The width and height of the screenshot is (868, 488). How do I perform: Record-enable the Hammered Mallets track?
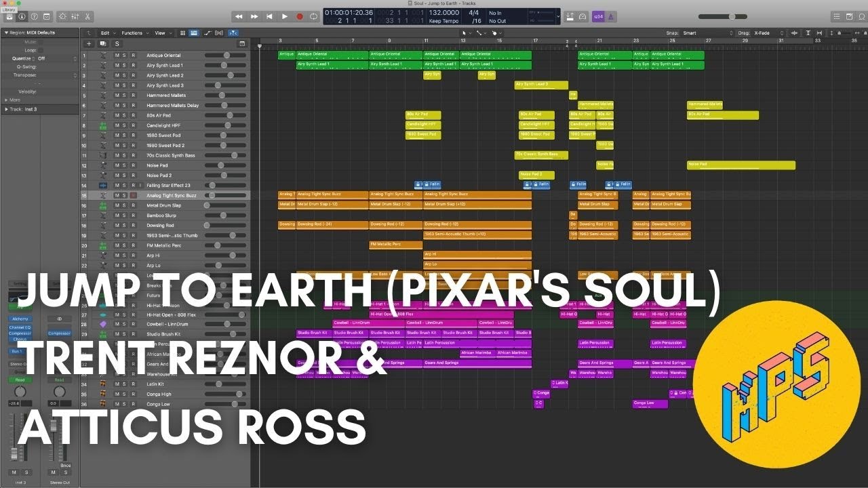(x=133, y=96)
